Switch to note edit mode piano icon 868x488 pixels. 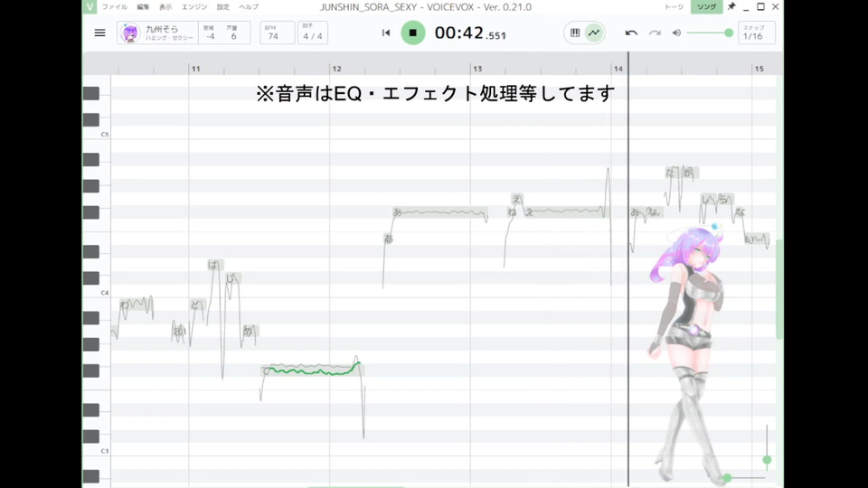(575, 33)
